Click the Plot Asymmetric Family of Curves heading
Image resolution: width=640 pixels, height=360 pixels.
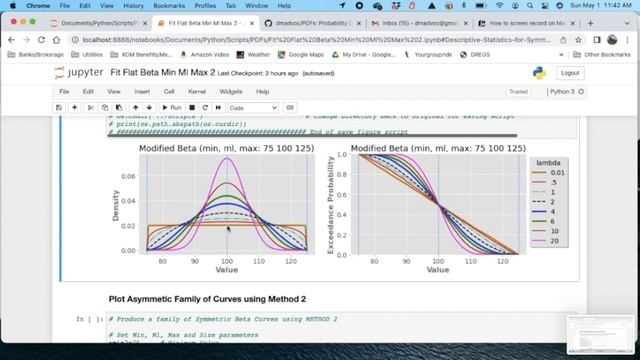pyautogui.click(x=207, y=299)
